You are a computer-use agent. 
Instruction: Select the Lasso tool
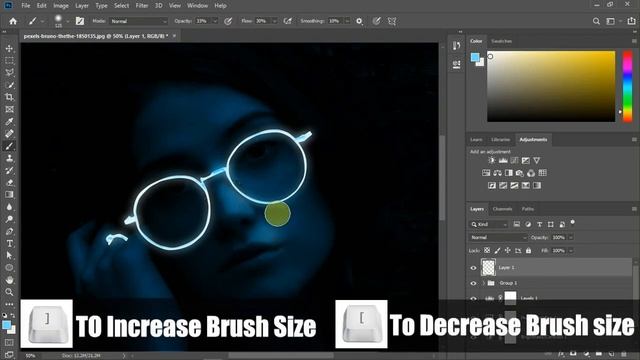[9, 73]
